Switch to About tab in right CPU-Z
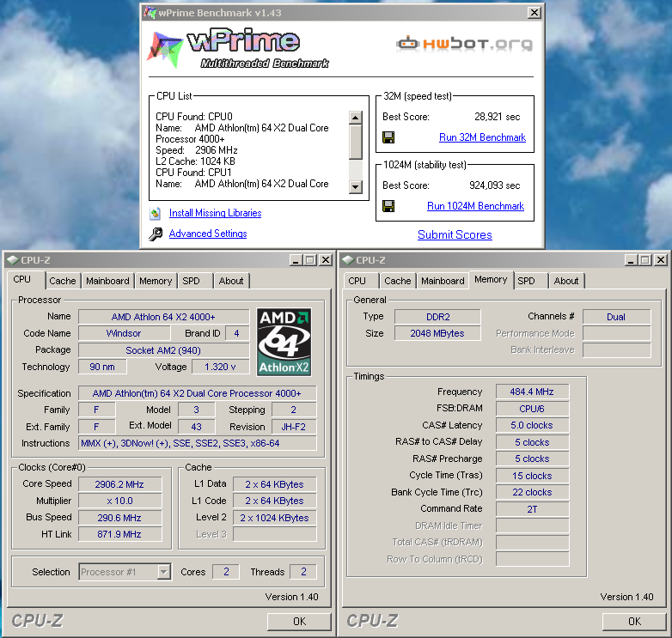The height and width of the screenshot is (638, 672). coord(566,281)
